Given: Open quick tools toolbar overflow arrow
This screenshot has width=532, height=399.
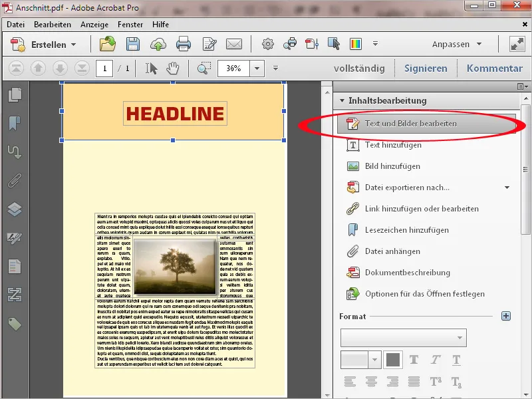Looking at the screenshot, I should coord(375,44).
